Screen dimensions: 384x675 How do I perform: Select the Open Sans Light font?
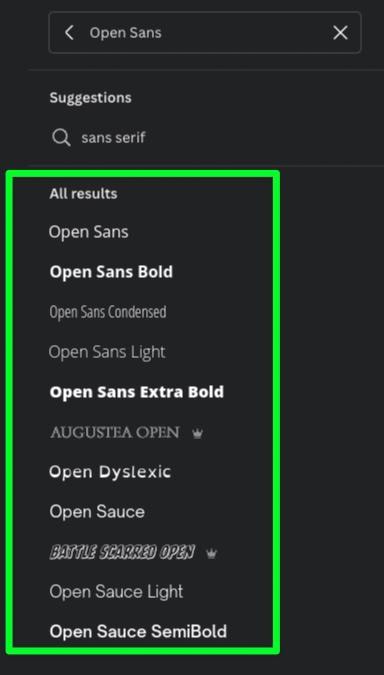pos(107,352)
